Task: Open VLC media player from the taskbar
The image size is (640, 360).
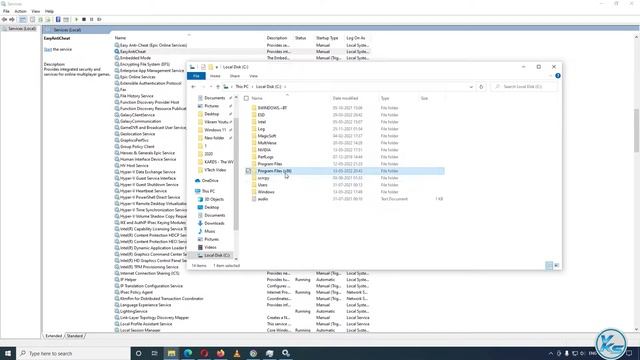Action: click(237, 353)
